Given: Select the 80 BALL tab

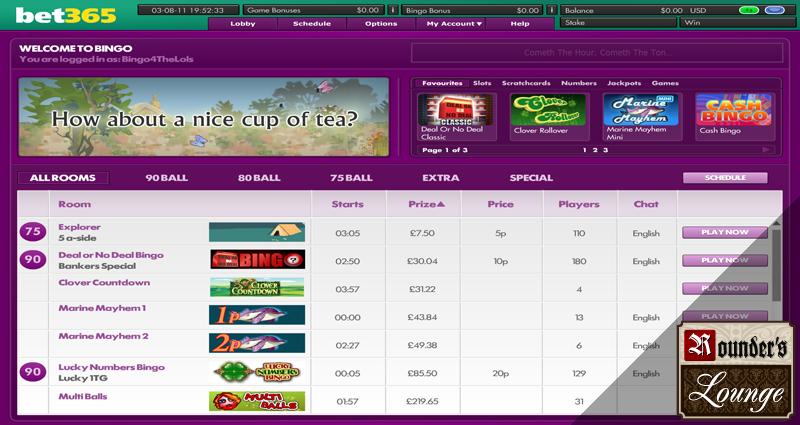Looking at the screenshot, I should tap(259, 178).
